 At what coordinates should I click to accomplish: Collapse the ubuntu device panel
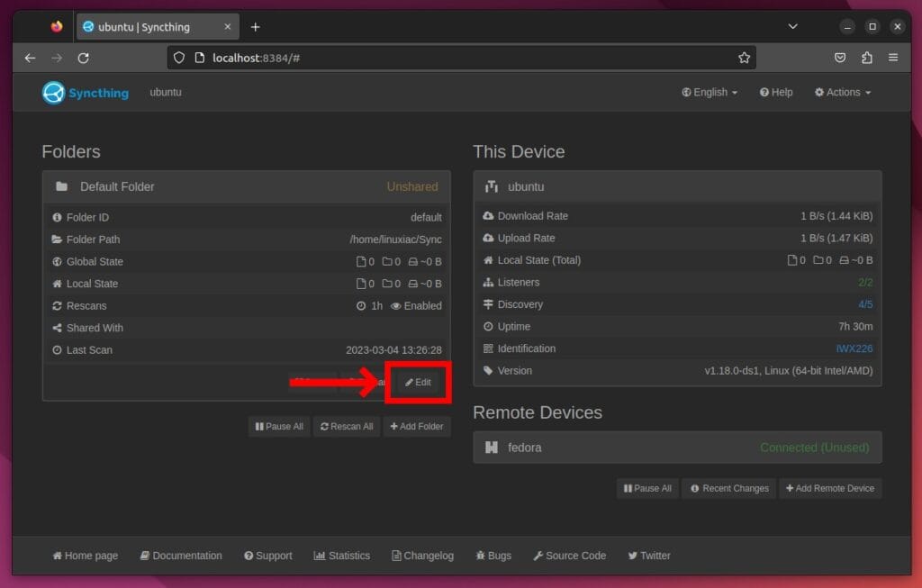tap(677, 186)
